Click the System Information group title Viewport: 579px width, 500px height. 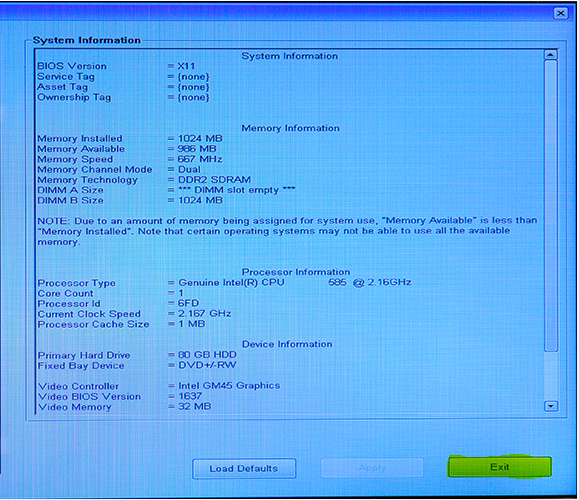pos(87,40)
